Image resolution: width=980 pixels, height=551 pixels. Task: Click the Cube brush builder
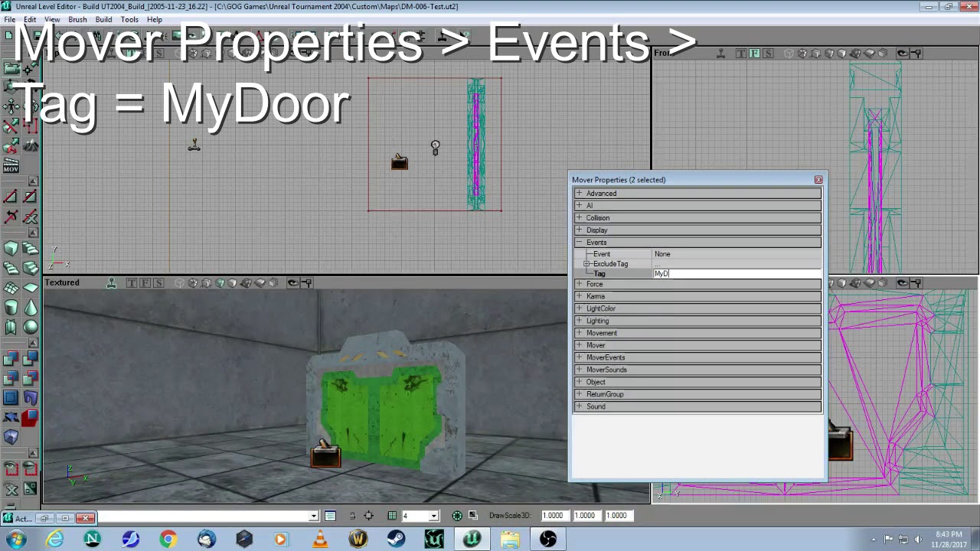[x=11, y=249]
